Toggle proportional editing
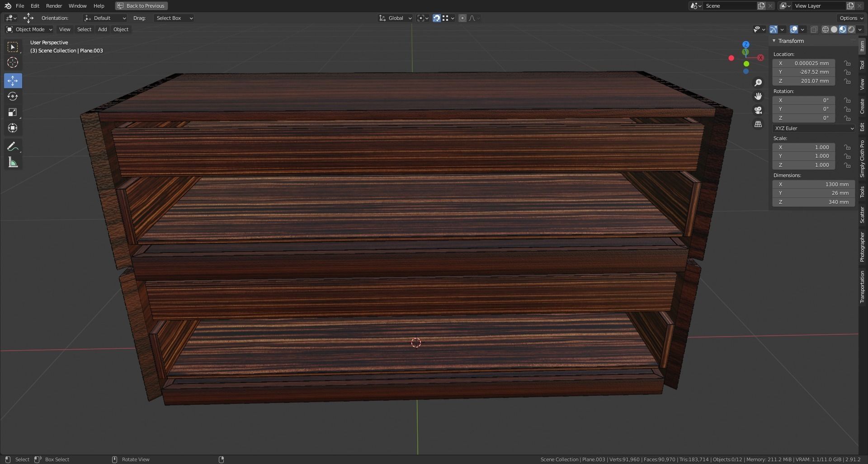The width and height of the screenshot is (868, 464). [x=462, y=18]
